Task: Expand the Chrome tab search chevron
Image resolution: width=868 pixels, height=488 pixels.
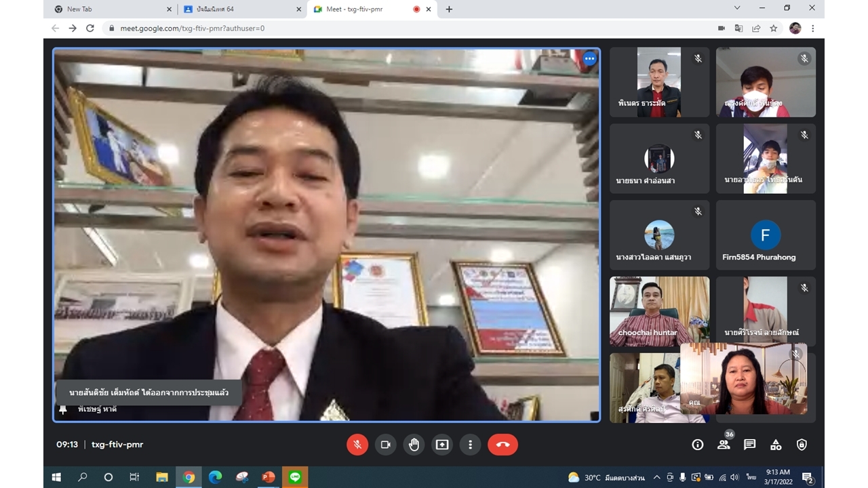Action: click(737, 8)
